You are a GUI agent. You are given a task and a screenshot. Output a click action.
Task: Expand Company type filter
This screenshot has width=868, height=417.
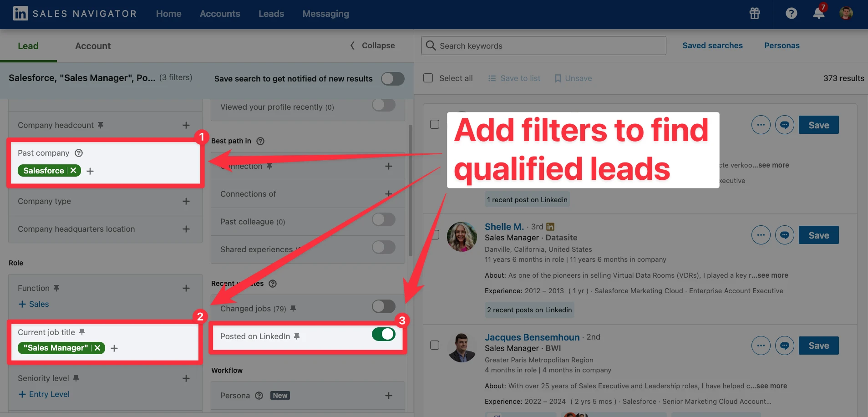point(186,201)
